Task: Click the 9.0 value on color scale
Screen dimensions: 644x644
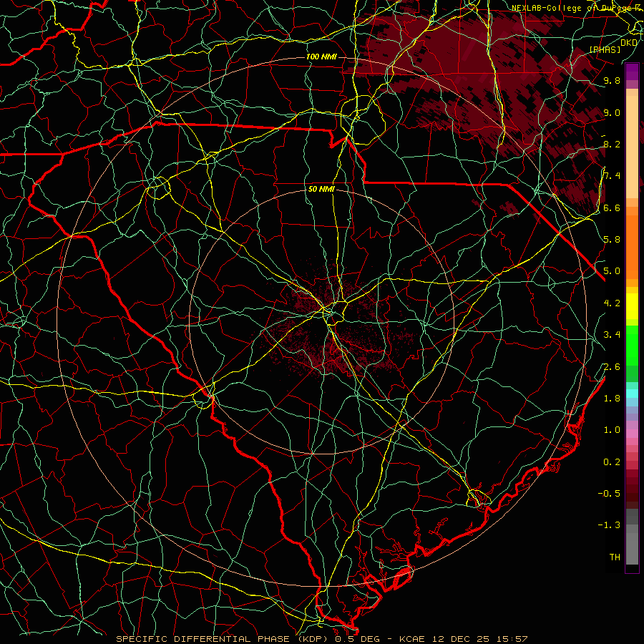Action: 612,113
